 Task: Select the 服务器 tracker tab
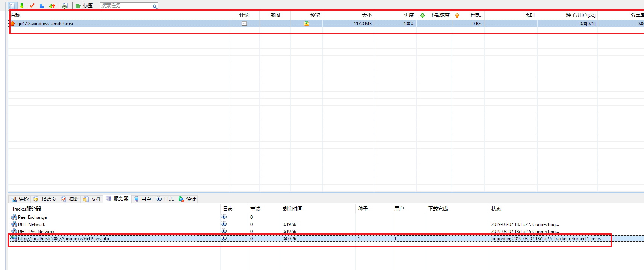pyautogui.click(x=118, y=198)
